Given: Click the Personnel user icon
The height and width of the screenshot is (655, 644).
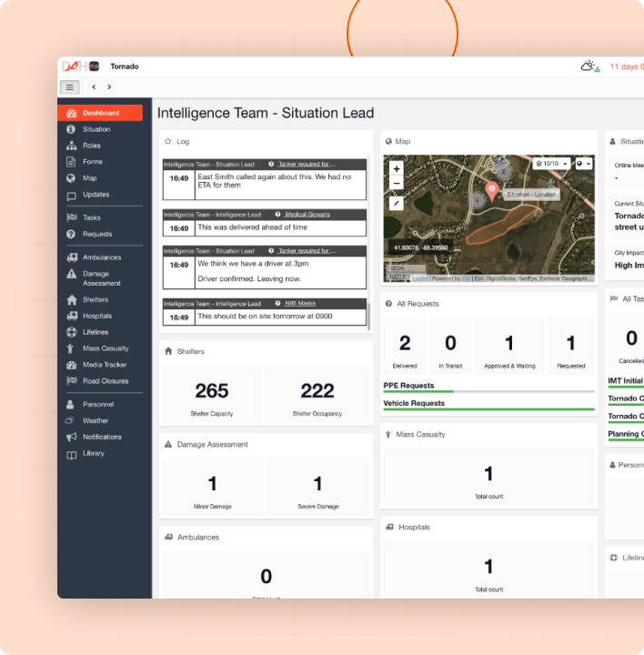Looking at the screenshot, I should (x=70, y=404).
